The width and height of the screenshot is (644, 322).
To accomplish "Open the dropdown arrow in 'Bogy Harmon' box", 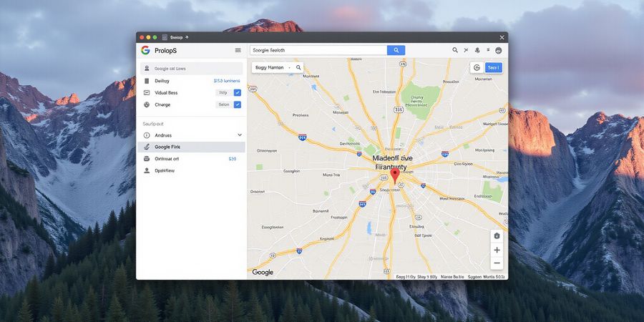I will [x=290, y=67].
